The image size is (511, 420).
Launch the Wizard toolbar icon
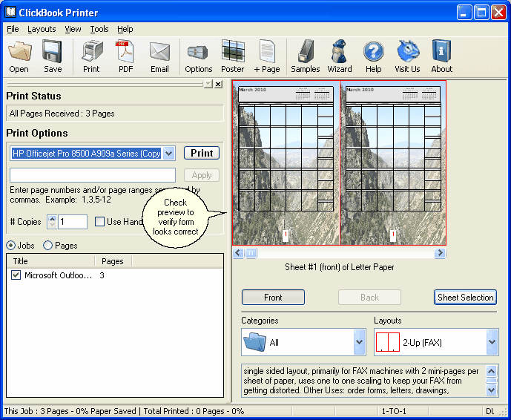[339, 51]
